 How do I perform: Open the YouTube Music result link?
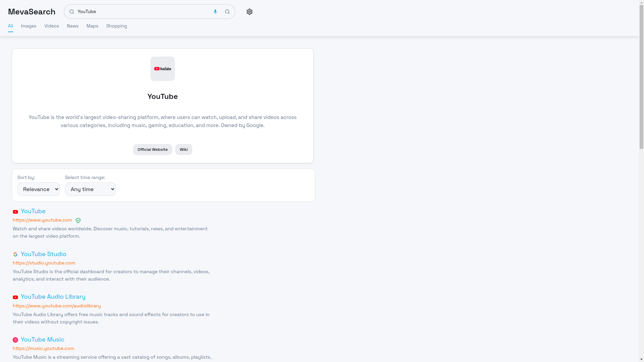[43, 340]
